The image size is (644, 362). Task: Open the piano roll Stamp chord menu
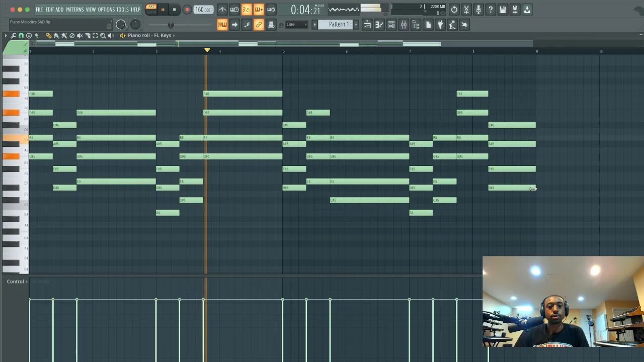[x=29, y=36]
